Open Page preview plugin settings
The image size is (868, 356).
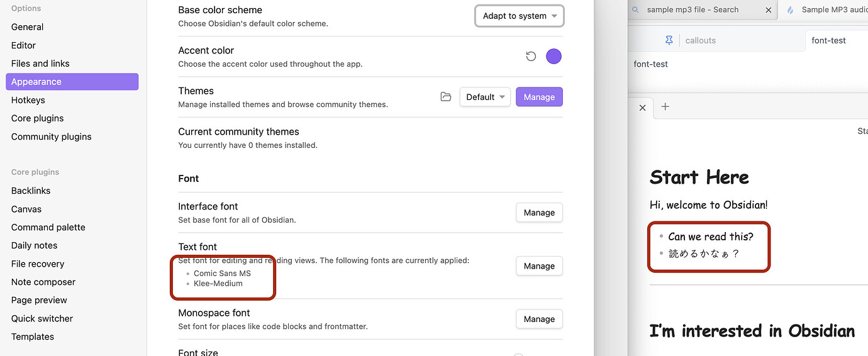[x=72, y=300]
